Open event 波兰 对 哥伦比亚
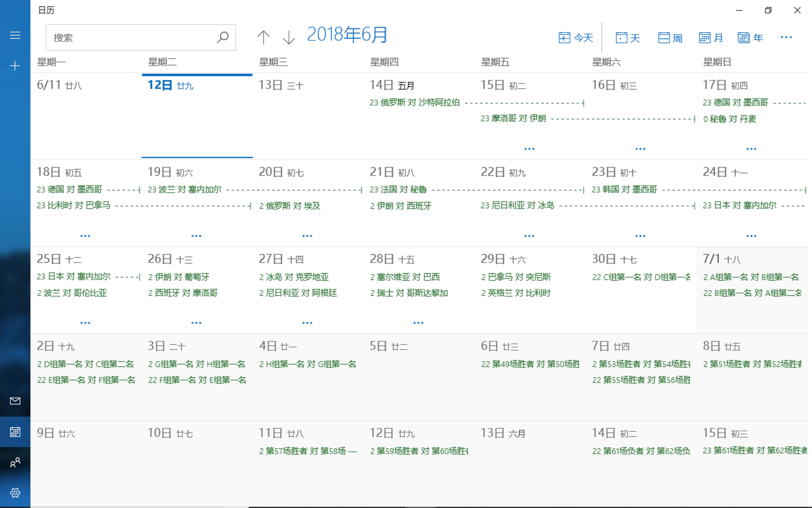The image size is (812, 508). tap(72, 293)
